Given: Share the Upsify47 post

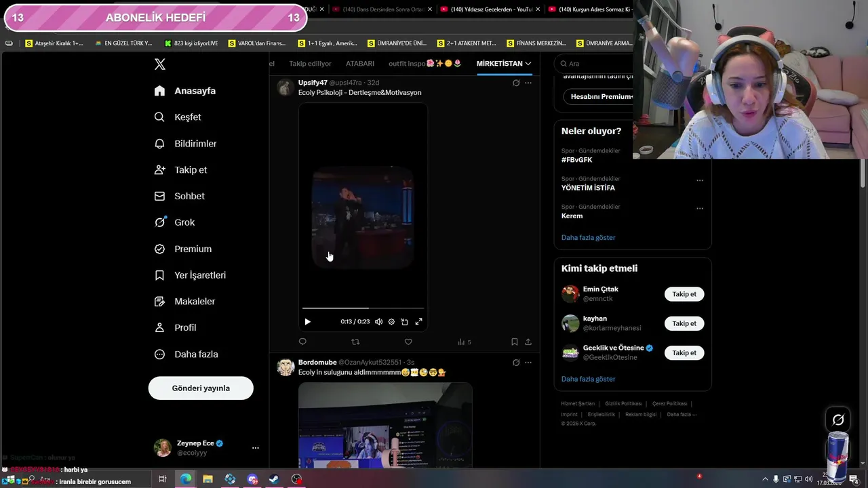Looking at the screenshot, I should (x=528, y=342).
